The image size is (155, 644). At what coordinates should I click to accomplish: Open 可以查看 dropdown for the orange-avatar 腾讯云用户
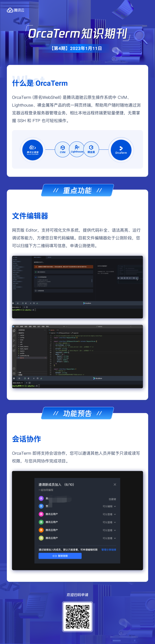109,530
